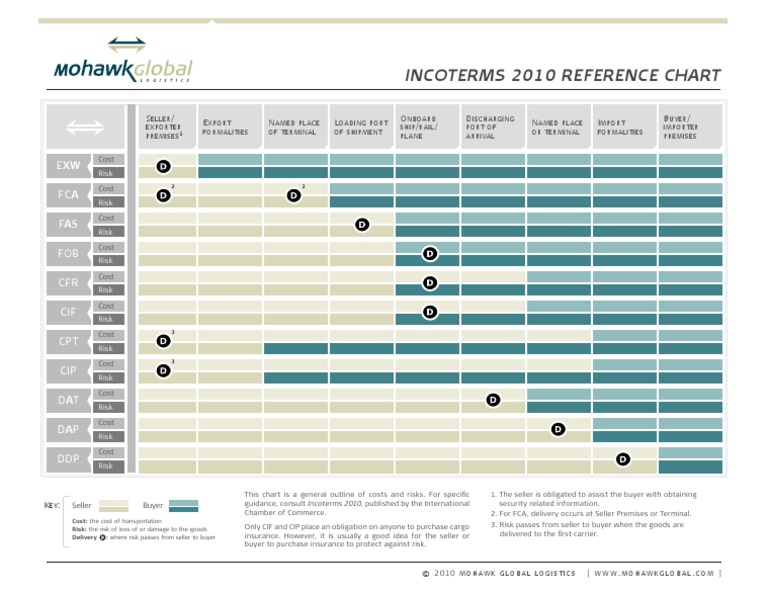
Task: Click footnote 3 about first carrier
Action: point(587,529)
